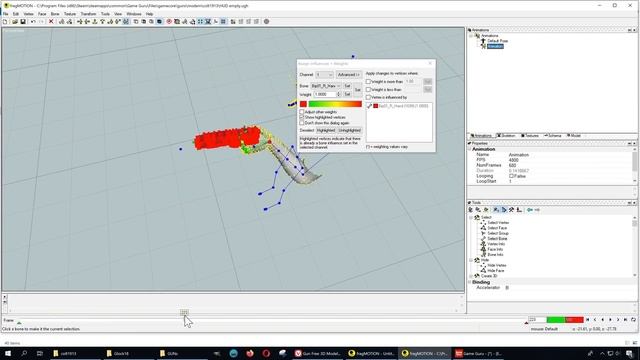The height and width of the screenshot is (360, 640).
Task: Click the tall combined Set button
Action: point(358,90)
